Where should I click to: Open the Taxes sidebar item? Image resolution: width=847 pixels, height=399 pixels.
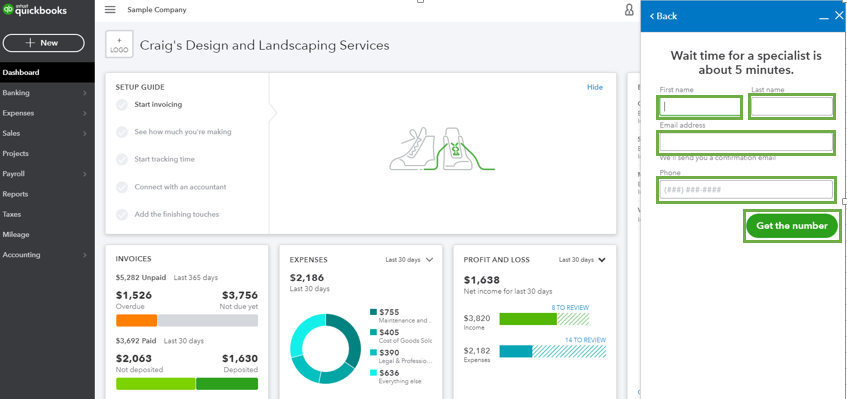pyautogui.click(x=47, y=214)
